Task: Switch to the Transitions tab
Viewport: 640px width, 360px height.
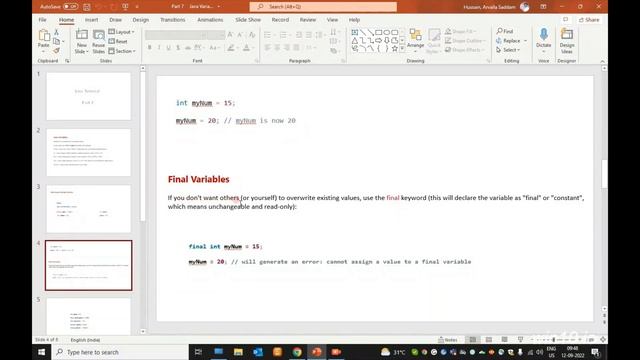Action: tap(173, 20)
